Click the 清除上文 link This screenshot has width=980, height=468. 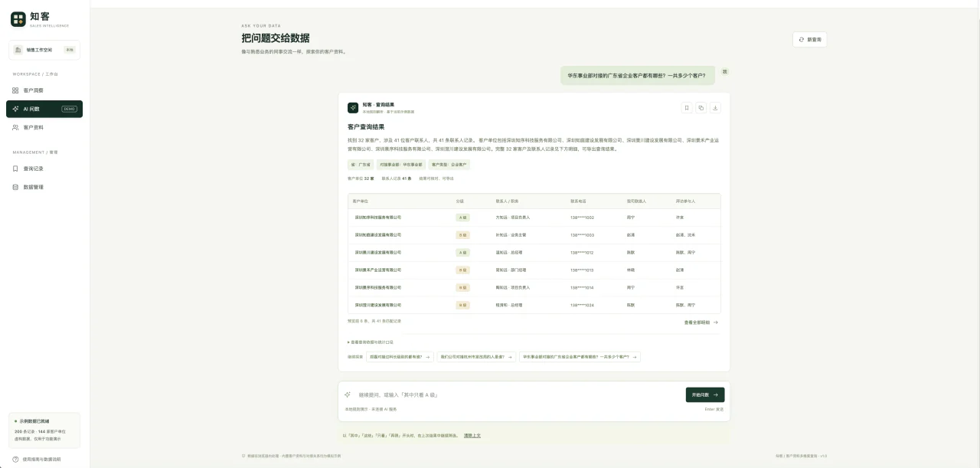(x=472, y=435)
